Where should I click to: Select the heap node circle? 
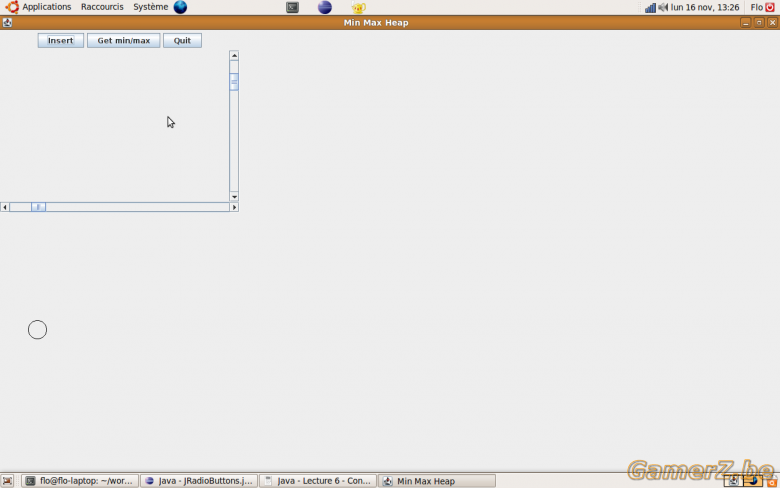[x=37, y=330]
